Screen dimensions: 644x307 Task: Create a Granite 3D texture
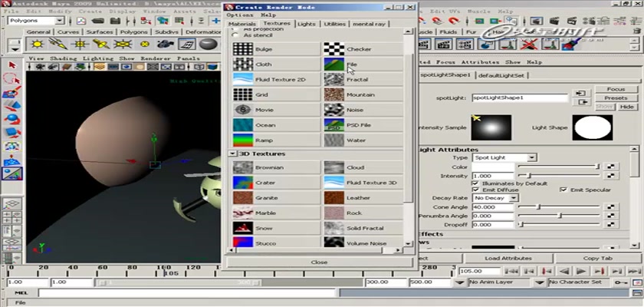coord(276,198)
